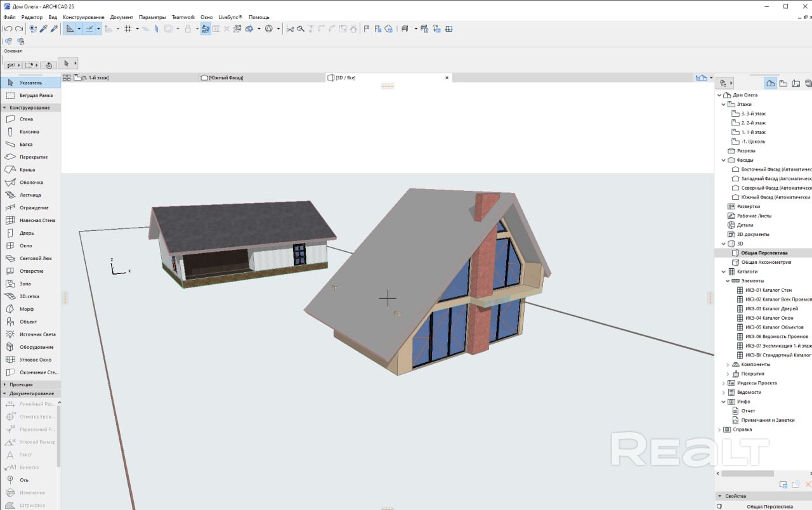The height and width of the screenshot is (510, 812).
Task: Select the Ограждение (Railing) tool
Action: click(30, 208)
